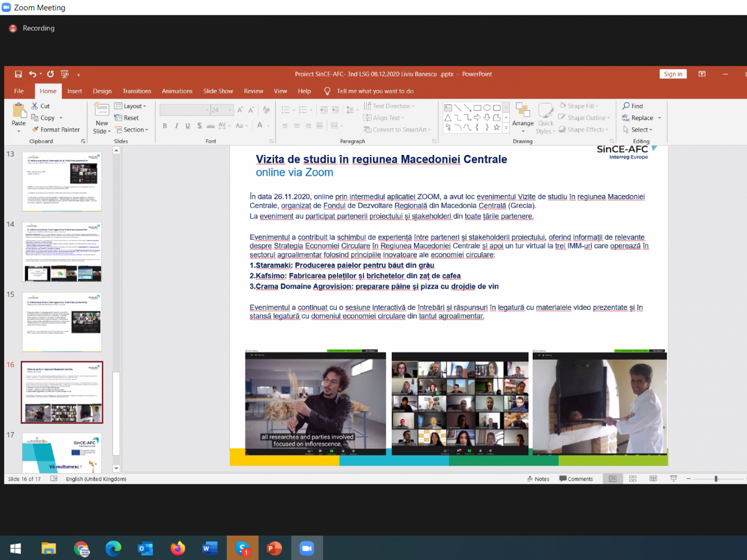This screenshot has width=747, height=560.
Task: Click the Find search icon
Action: (627, 106)
